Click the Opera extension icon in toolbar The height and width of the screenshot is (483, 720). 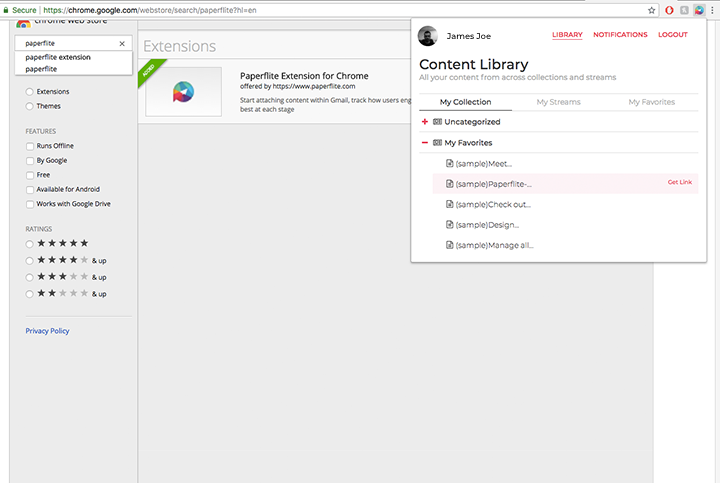tap(669, 10)
